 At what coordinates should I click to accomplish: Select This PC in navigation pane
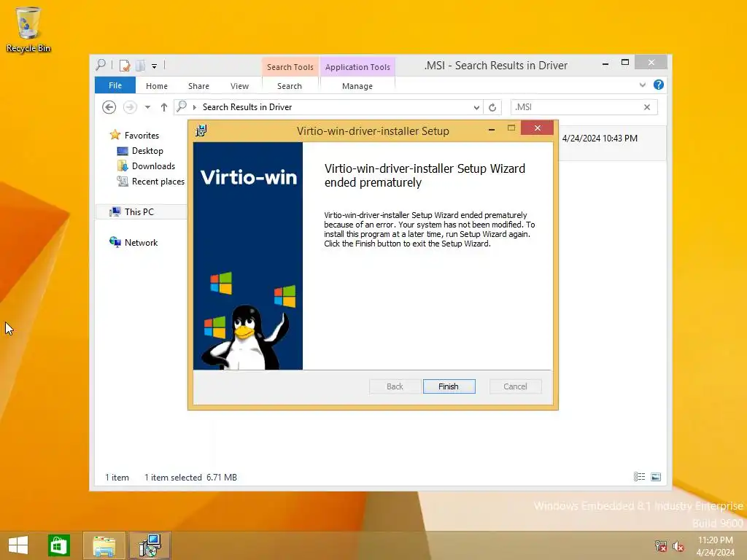pos(139,212)
